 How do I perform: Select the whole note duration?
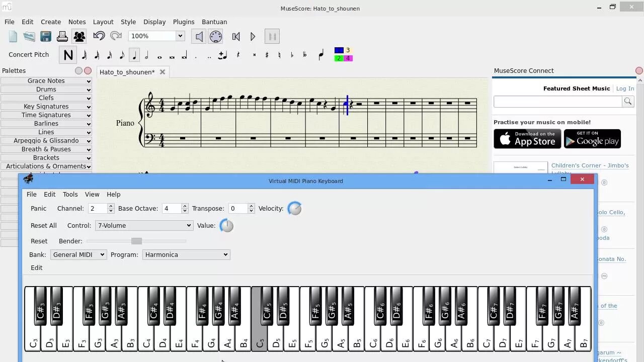(x=159, y=56)
